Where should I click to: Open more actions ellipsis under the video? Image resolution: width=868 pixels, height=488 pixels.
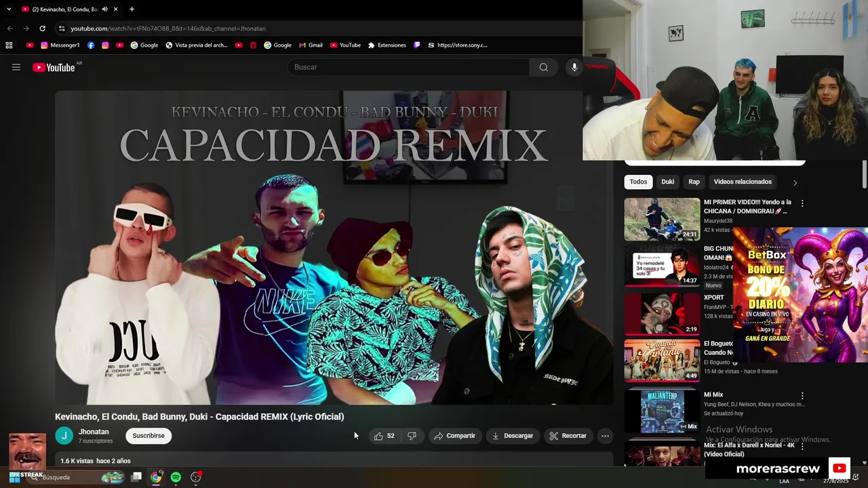[x=606, y=436]
